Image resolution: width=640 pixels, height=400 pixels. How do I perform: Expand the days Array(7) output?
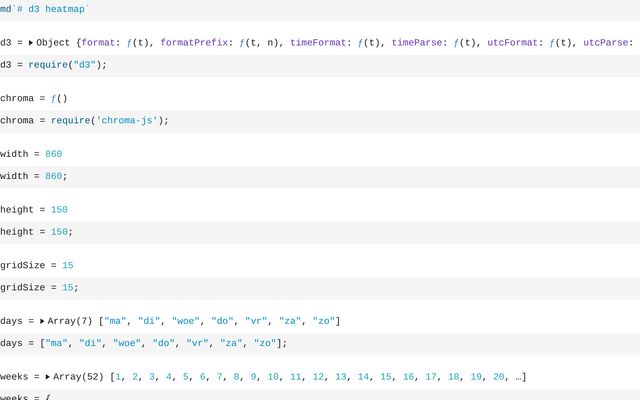pyautogui.click(x=42, y=321)
